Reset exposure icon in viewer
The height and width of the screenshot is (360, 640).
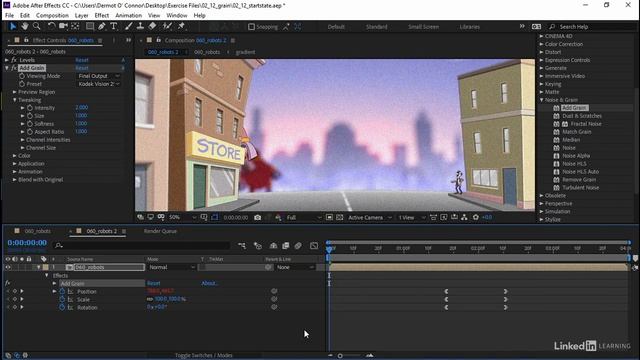coord(476,218)
